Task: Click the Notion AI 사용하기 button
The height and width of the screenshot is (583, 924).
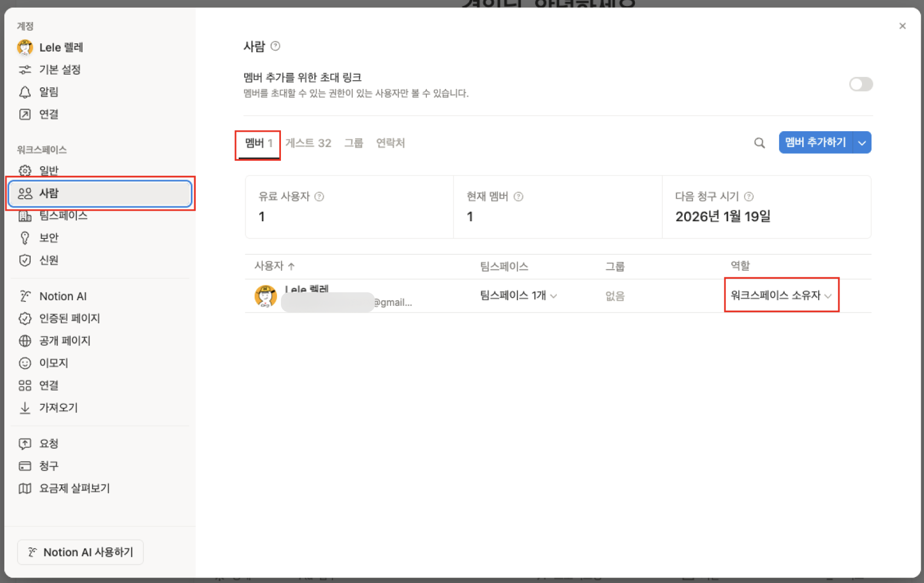Action: [x=80, y=552]
